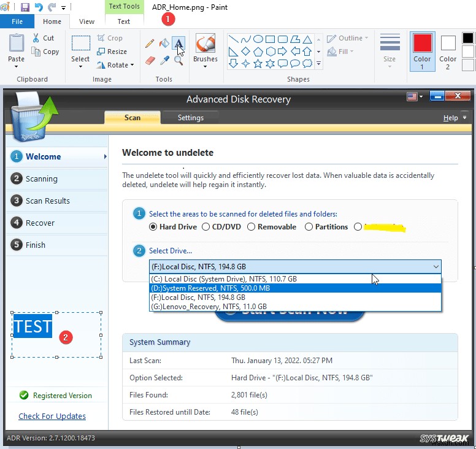Choose (C:) Local Disc (System Drive) entry
Viewport: 476px width, 449px height.
(x=295, y=278)
